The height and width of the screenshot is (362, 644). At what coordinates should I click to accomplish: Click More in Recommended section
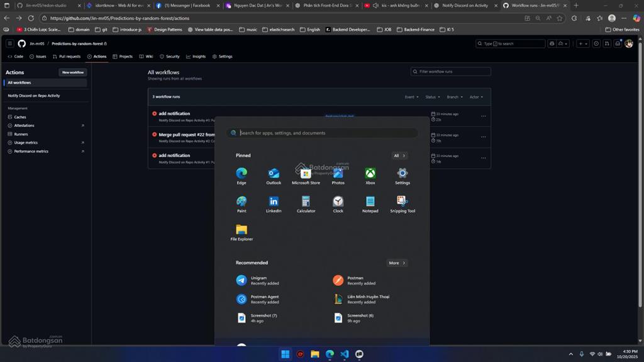click(397, 263)
